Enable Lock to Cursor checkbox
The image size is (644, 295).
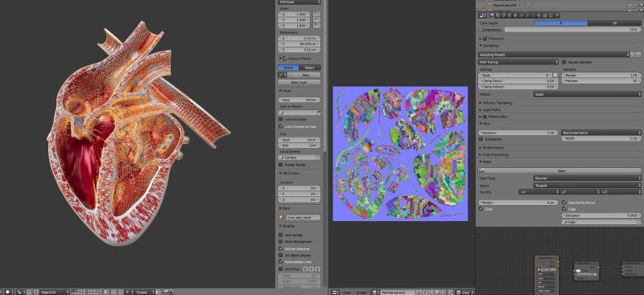[281, 120]
